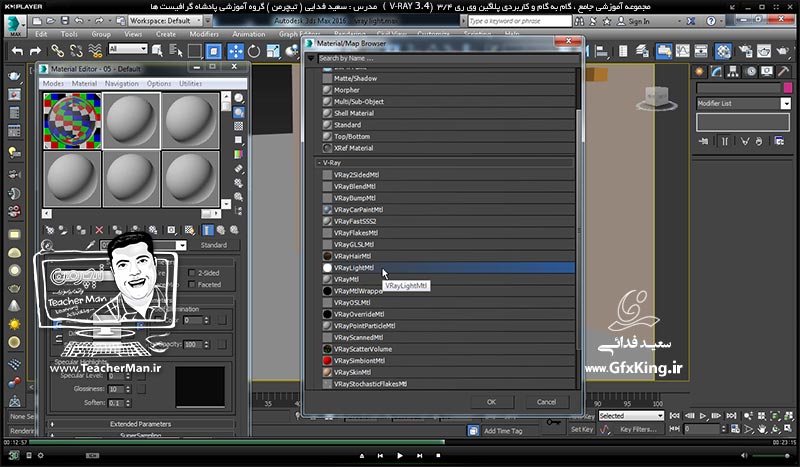Activate Select and Rotate tool
The image size is (800, 467).
click(x=254, y=51)
